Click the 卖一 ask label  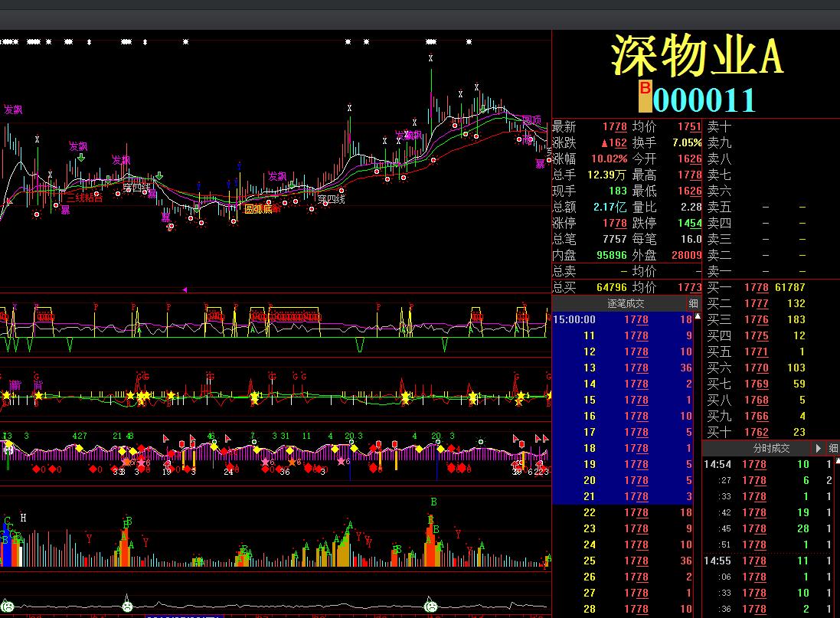719,271
